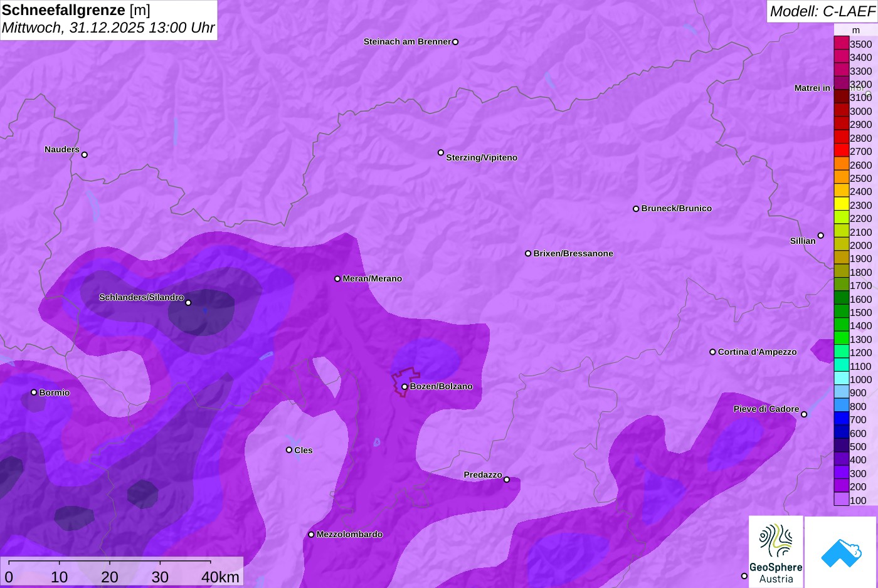The width and height of the screenshot is (878, 588).
Task: Click the Schneefallgrenze [m] title
Action: pos(76,10)
